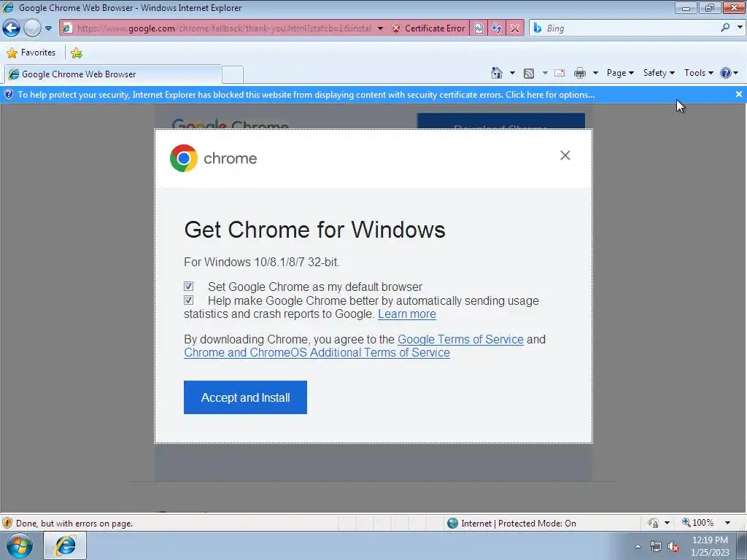747x560 pixels.
Task: Open Google Terms of Service link
Action: pos(460,340)
